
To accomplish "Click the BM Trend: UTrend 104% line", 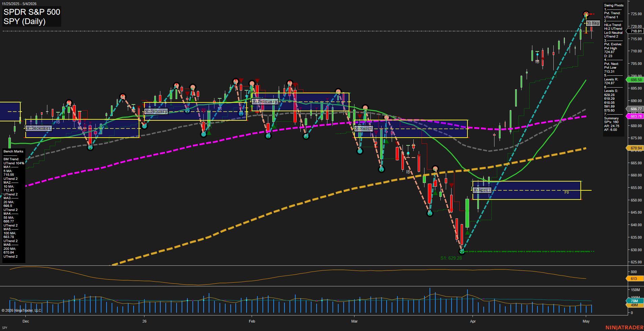I will (x=14, y=161).
